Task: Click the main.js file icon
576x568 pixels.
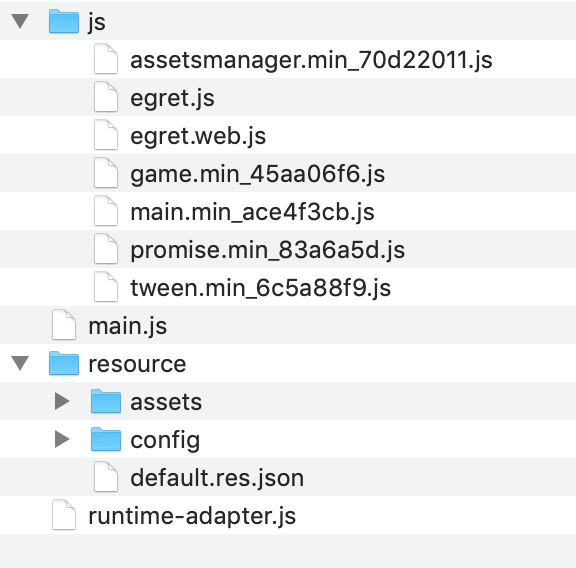Action: pos(64,325)
